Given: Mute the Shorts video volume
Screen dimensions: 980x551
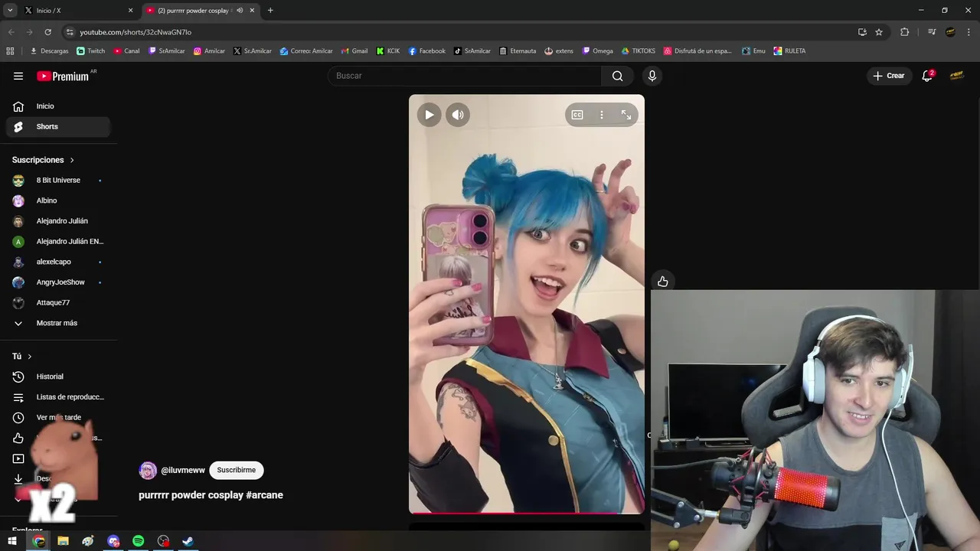Looking at the screenshot, I should (x=458, y=115).
